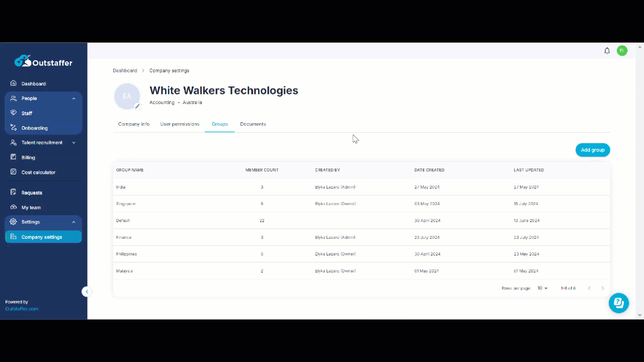The image size is (644, 362).
Task: Click the Staff icon in sidebar
Action: tap(14, 113)
